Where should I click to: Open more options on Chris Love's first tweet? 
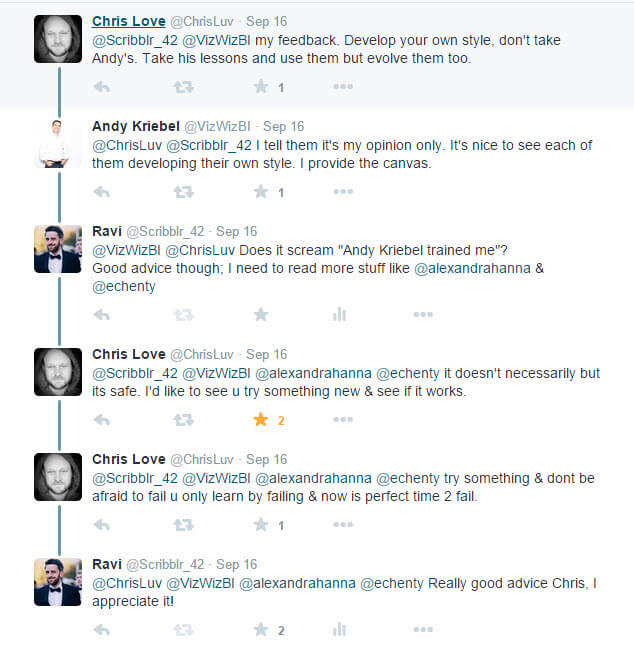click(343, 87)
